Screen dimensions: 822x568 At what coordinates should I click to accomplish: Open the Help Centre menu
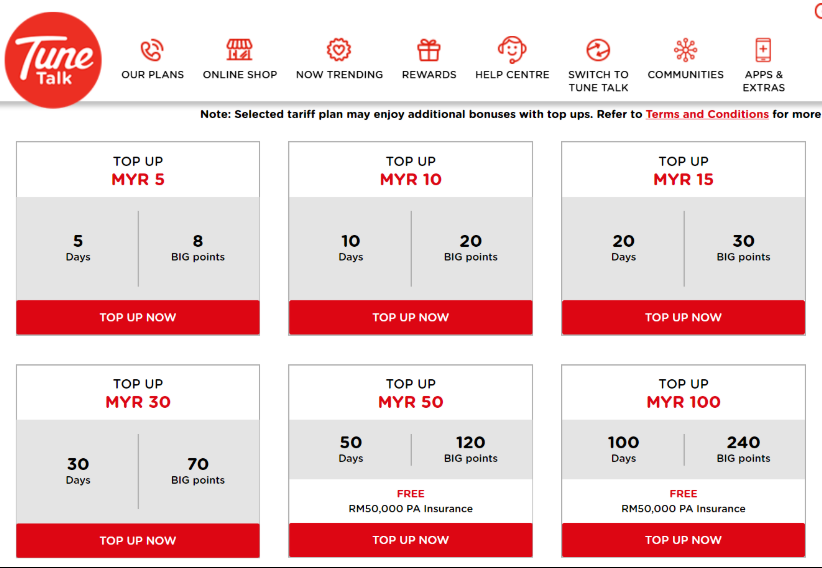coord(512,74)
